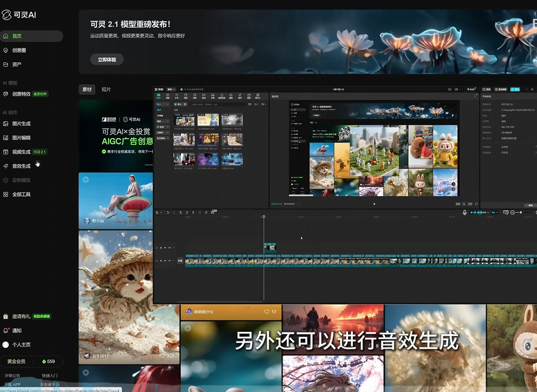The height and width of the screenshot is (392, 537).
Task: Switch to the 短片 tab
Action: pos(106,89)
